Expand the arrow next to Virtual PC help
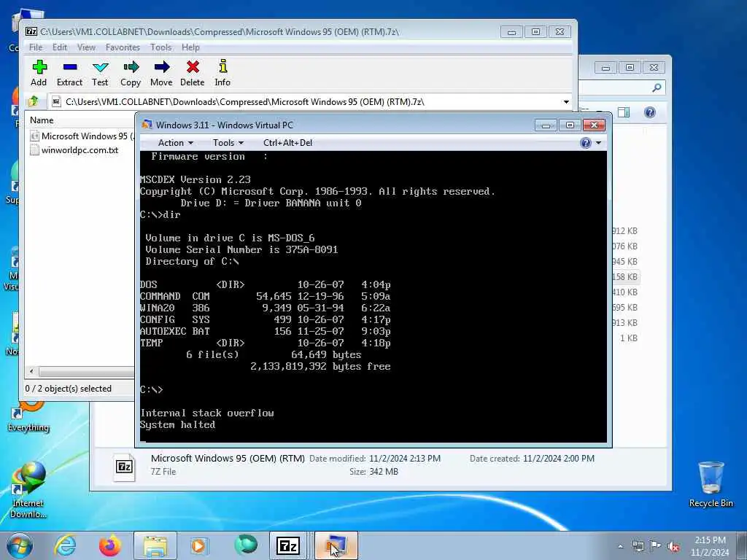Image resolution: width=747 pixels, height=560 pixels. 598,143
